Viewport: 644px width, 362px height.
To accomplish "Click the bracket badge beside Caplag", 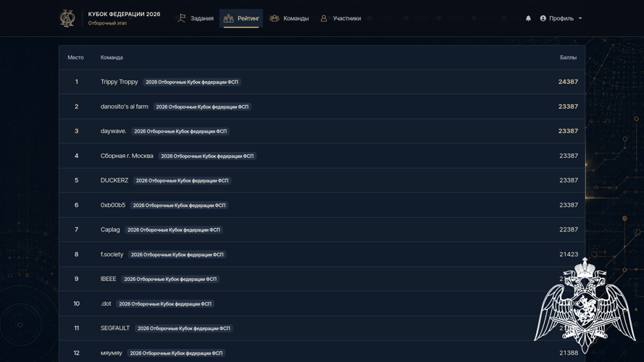I will point(174,230).
